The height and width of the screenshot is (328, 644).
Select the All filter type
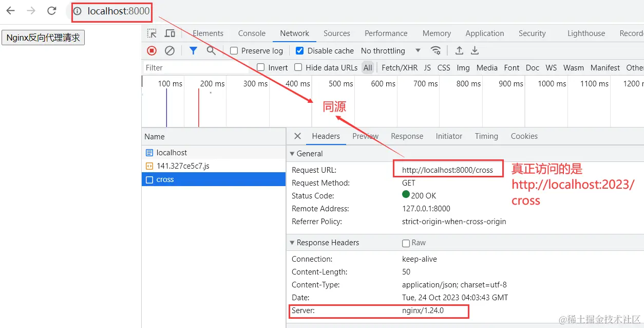(368, 67)
